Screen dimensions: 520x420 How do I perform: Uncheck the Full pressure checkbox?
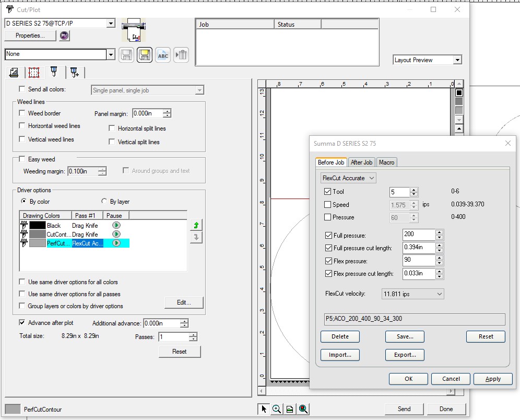[x=328, y=235]
